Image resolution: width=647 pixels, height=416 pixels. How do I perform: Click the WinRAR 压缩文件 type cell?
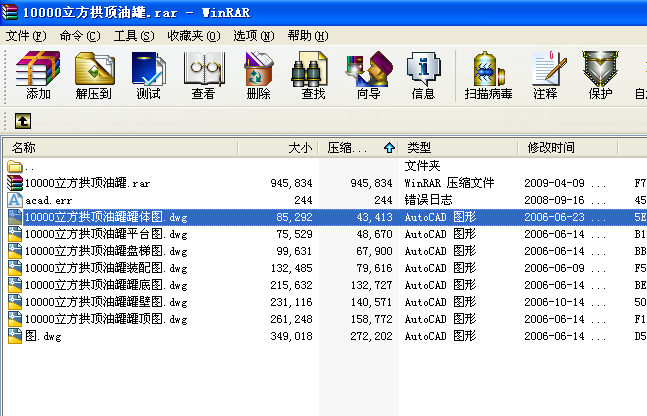tap(449, 183)
